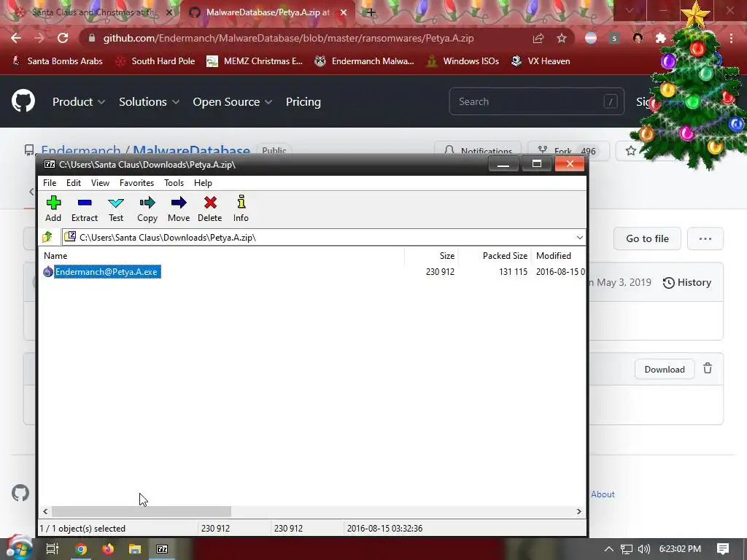Viewport: 747px width, 560px height.
Task: Click the GitHub URL in the address bar
Action: click(x=288, y=38)
